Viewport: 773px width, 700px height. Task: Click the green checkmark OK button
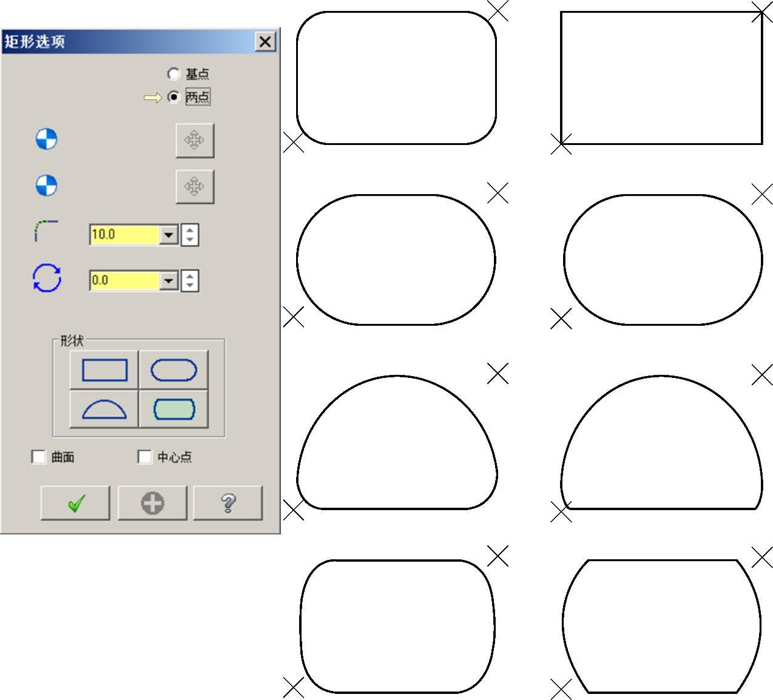click(x=76, y=503)
